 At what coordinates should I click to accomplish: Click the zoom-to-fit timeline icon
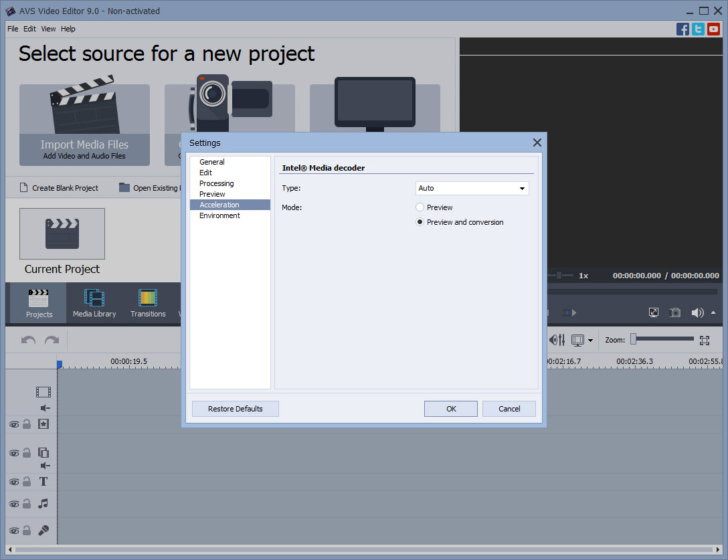[x=704, y=340]
